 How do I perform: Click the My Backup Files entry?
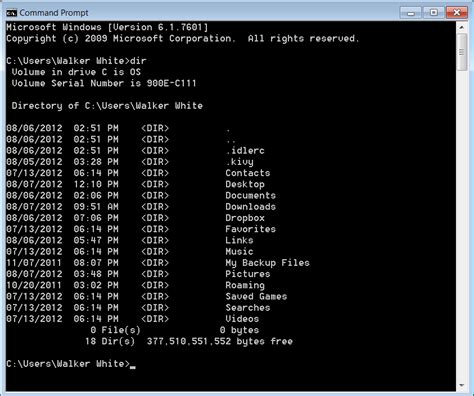tap(268, 263)
